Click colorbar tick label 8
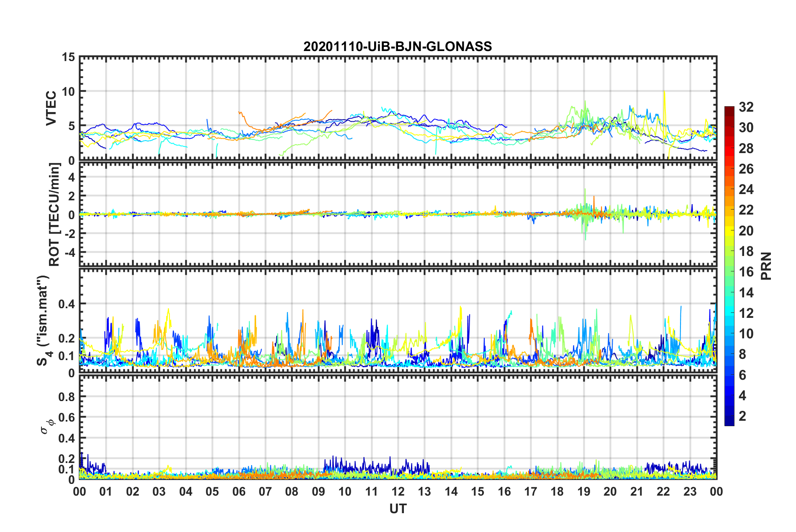Screen dimensions: 796x532 (742, 354)
